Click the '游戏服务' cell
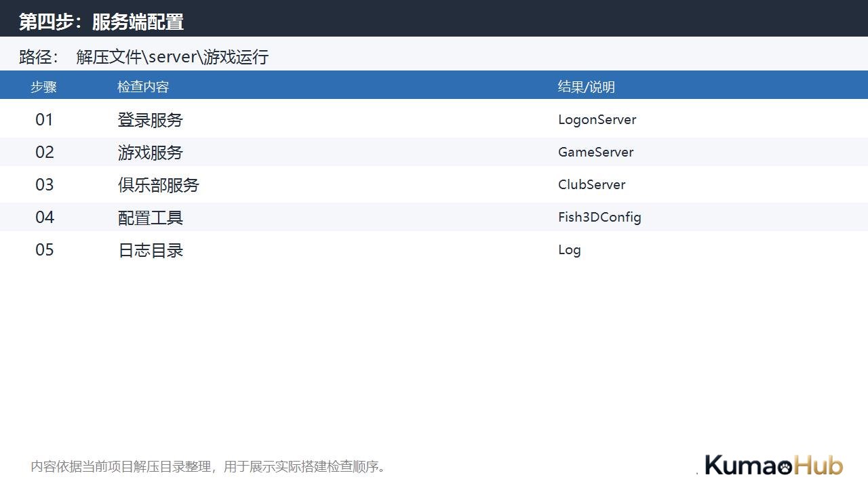868x488 pixels. [151, 152]
